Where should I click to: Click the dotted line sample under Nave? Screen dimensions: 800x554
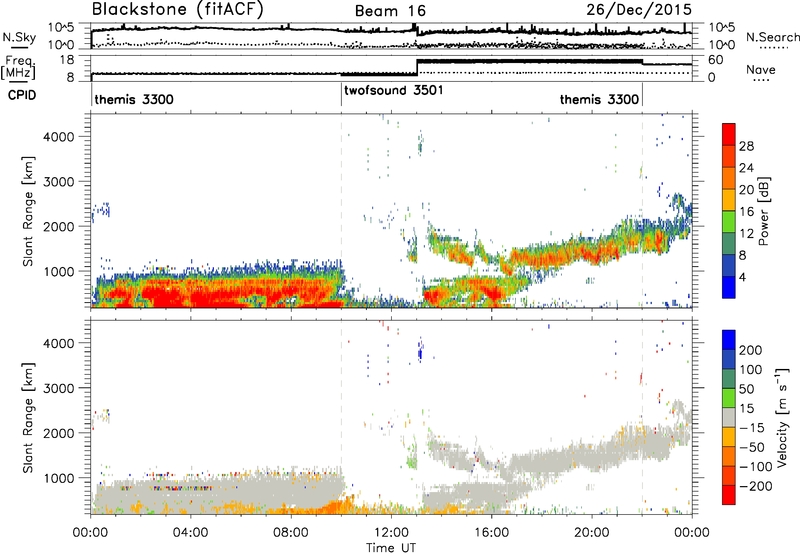(761, 80)
